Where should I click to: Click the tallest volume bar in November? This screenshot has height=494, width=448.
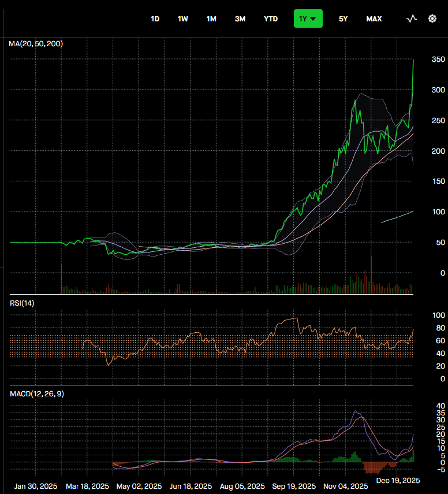371,274
